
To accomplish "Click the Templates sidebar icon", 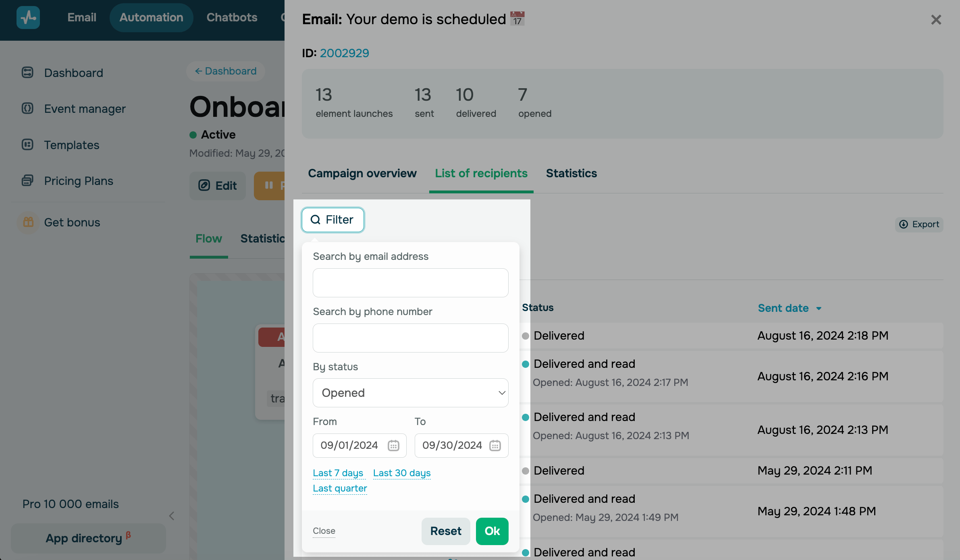I will (27, 145).
